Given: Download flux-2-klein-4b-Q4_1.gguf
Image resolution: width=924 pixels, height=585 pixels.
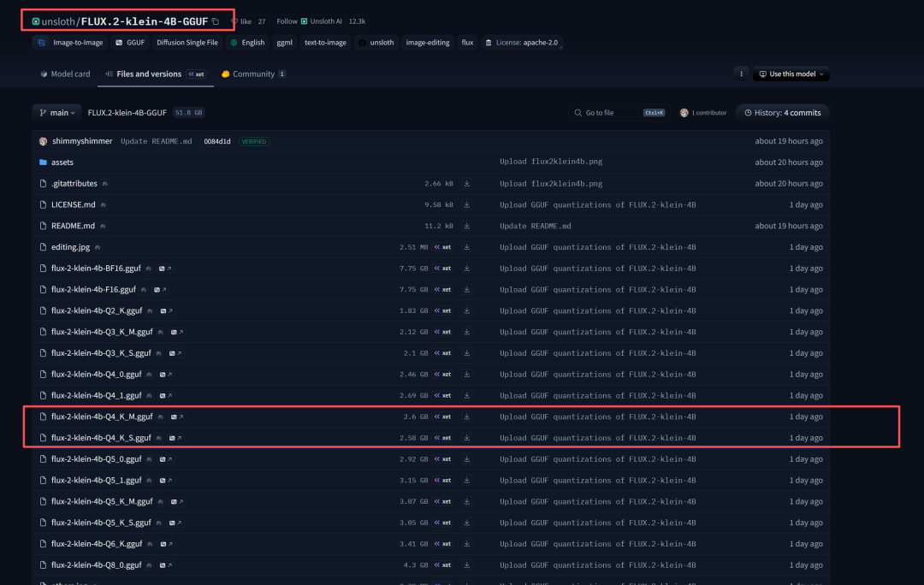Looking at the screenshot, I should (x=467, y=395).
